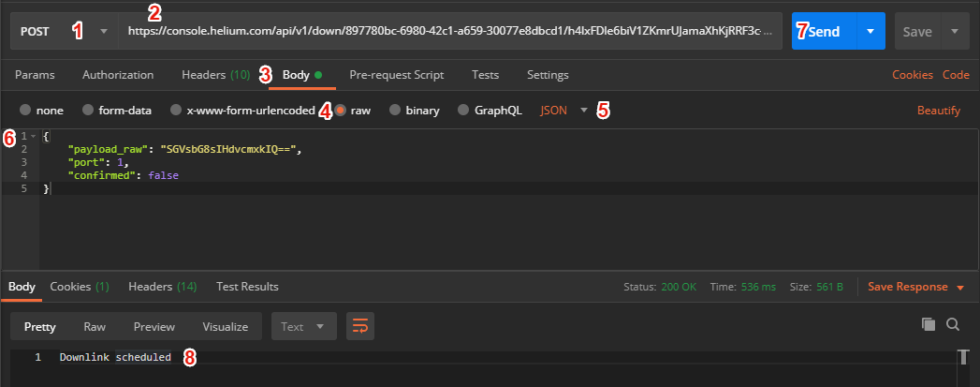Select the form-data radio option

pos(88,110)
